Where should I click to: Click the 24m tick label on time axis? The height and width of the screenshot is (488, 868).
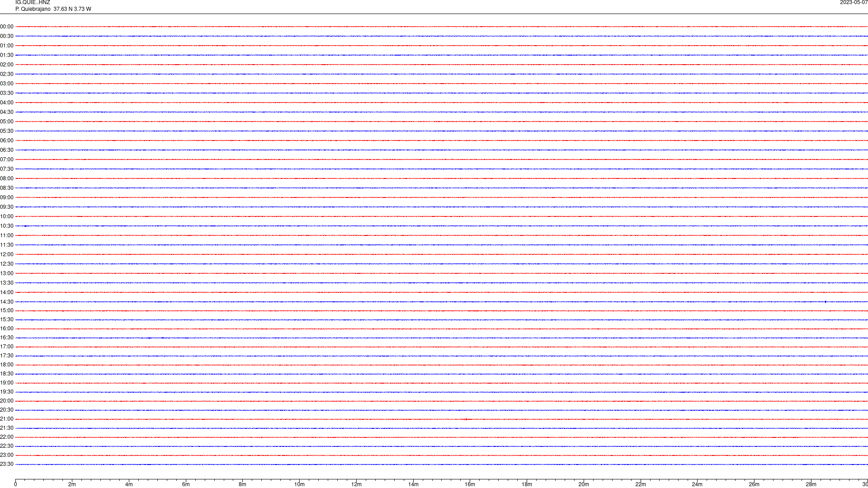[697, 484]
